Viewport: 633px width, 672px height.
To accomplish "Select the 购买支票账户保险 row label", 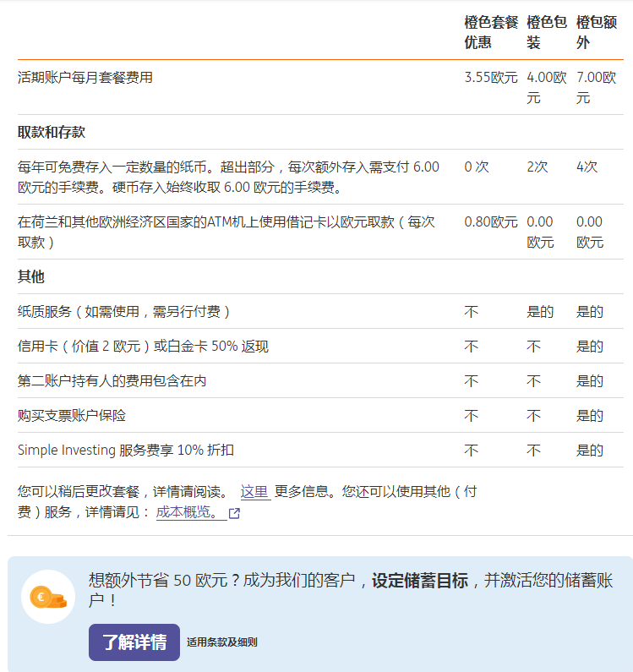I will 72,416.
